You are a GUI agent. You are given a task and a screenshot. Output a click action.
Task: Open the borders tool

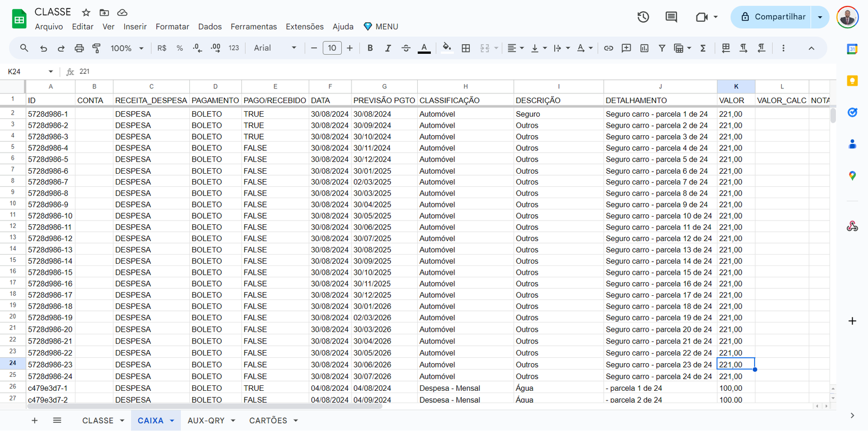(465, 48)
